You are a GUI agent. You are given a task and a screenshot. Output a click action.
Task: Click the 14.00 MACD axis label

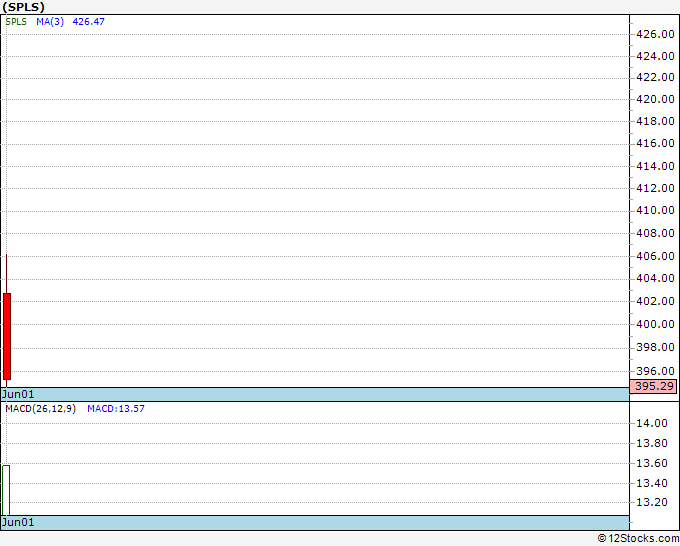(651, 423)
